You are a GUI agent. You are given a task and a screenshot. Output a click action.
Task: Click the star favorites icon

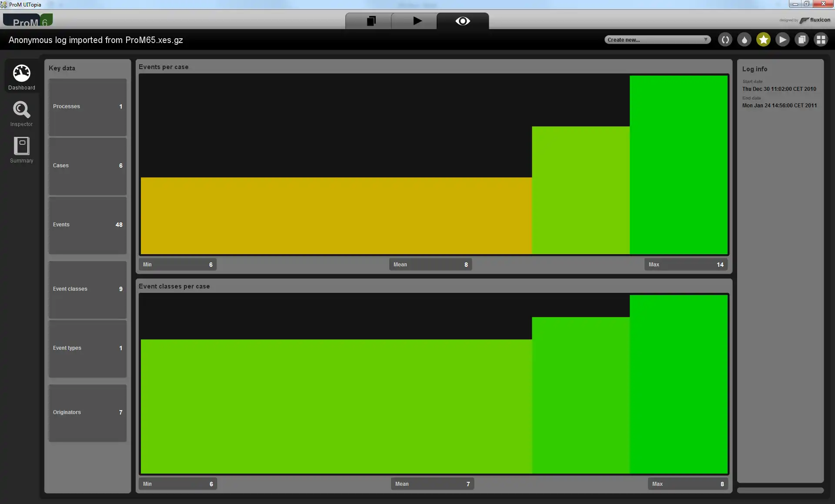click(763, 39)
